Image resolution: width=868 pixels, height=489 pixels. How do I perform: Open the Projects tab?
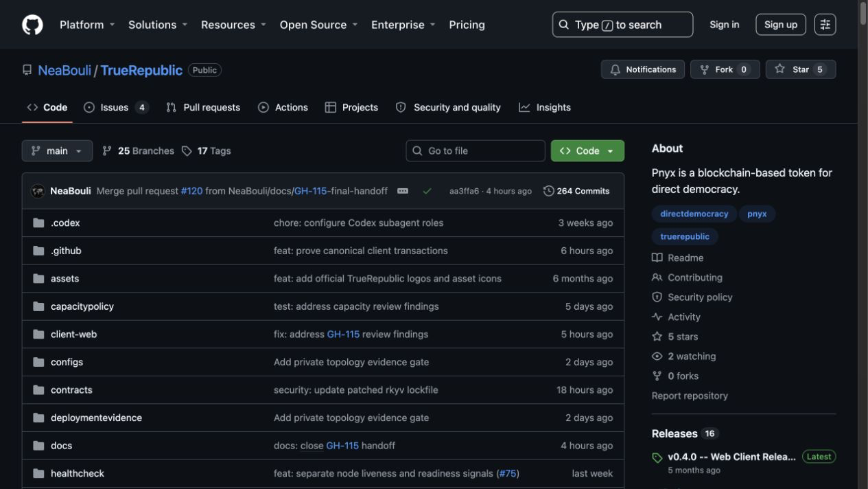pyautogui.click(x=351, y=107)
